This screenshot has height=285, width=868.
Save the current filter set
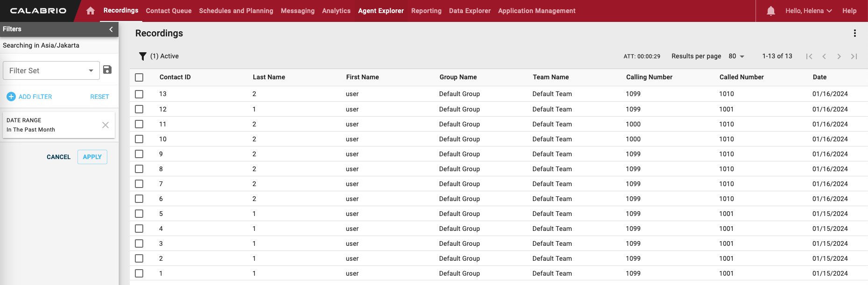107,70
